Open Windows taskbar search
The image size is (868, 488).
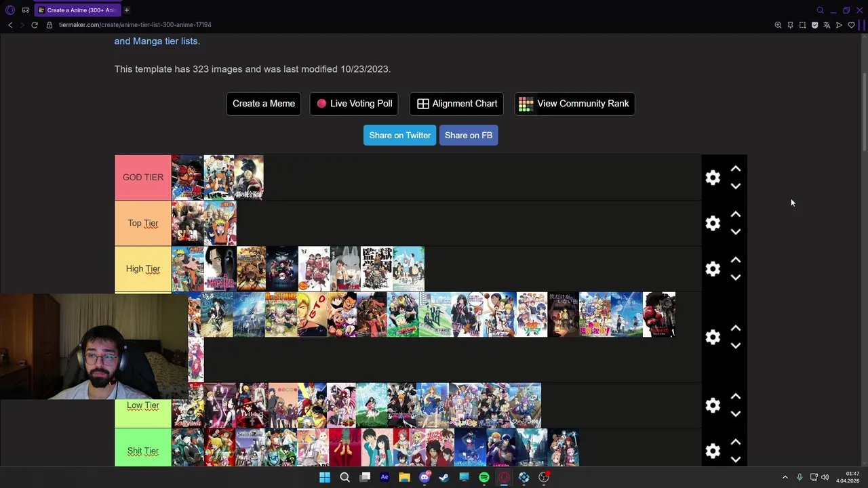pyautogui.click(x=344, y=477)
